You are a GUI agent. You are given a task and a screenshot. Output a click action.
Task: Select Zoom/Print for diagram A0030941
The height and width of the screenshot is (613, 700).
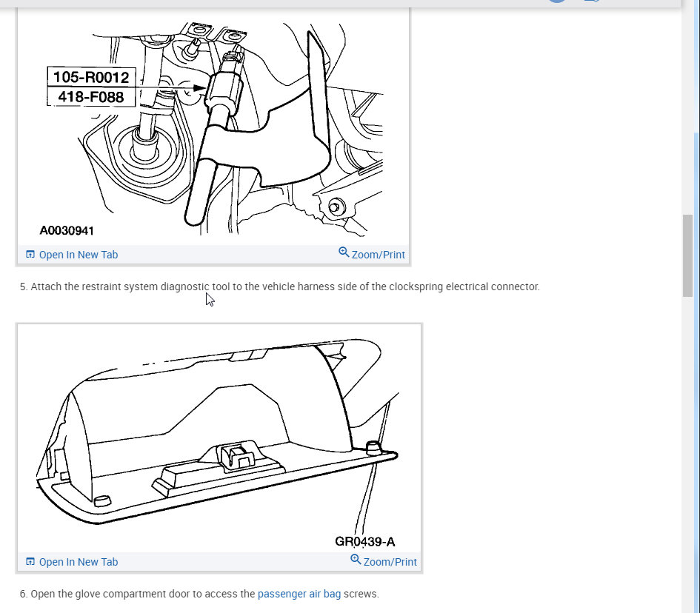tap(378, 255)
